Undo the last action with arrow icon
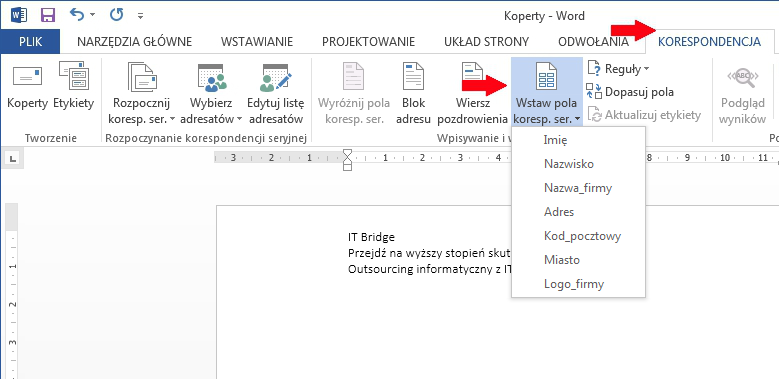 78,14
